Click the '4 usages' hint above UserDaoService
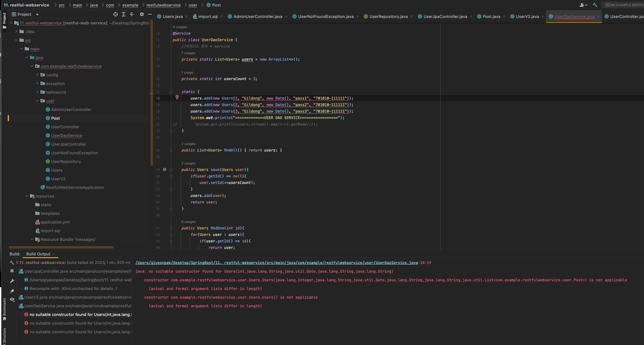Image resolution: width=644 pixels, height=345 pixels. [180, 27]
